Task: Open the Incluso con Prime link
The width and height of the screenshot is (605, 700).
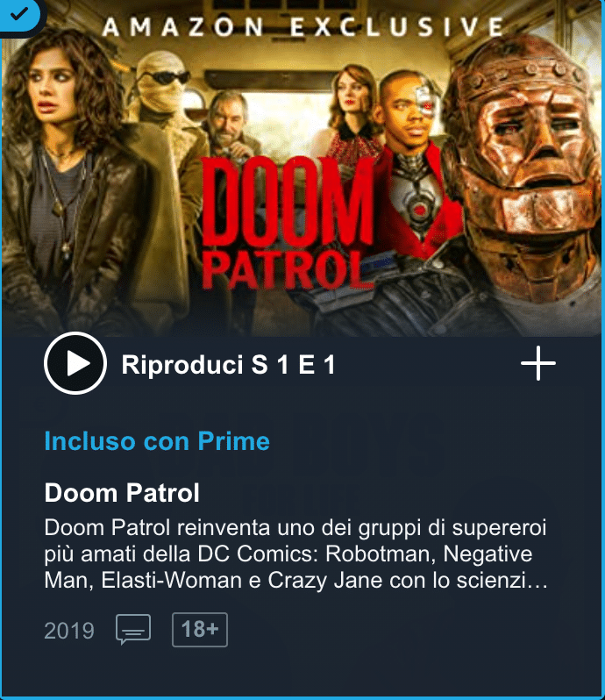Action: pos(157,441)
